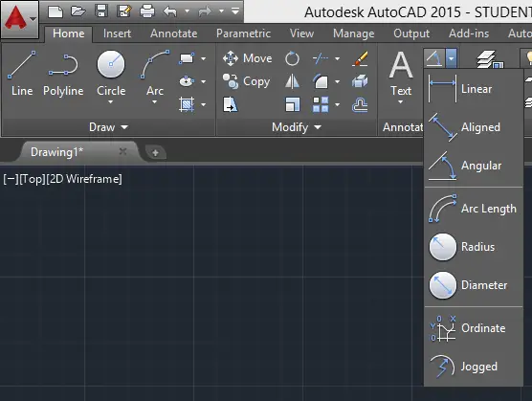Viewport: 532px width, 401px height.
Task: Expand the Modify panel
Action: pos(297,127)
